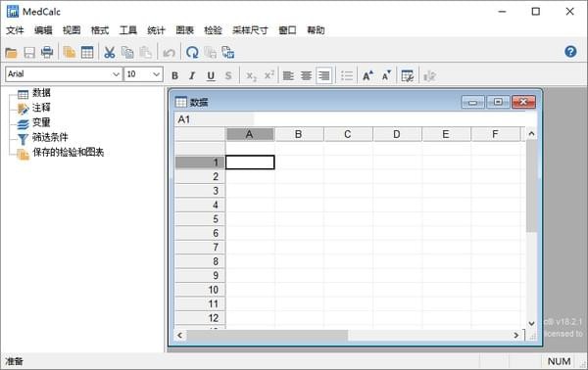The height and width of the screenshot is (370, 588).
Task: Open the 视图 menu
Action: (72, 30)
